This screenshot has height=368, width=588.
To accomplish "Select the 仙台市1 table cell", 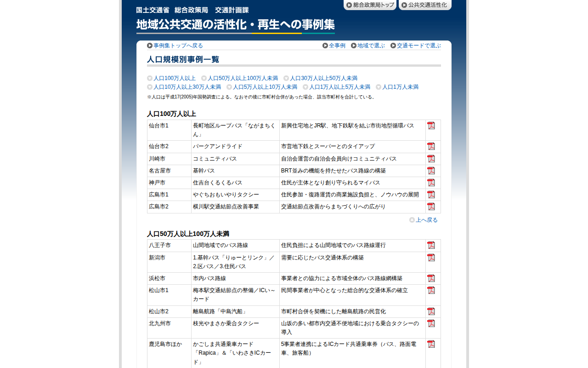I will [x=169, y=130].
